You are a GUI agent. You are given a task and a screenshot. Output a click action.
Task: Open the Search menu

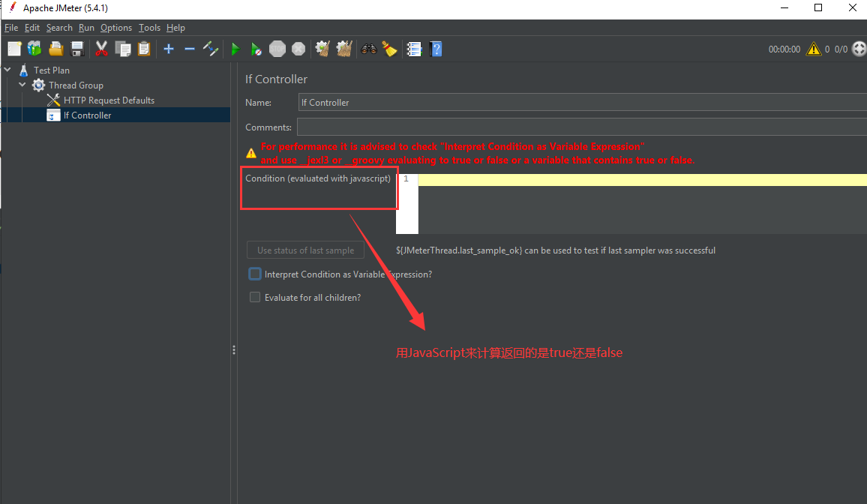[x=59, y=28]
